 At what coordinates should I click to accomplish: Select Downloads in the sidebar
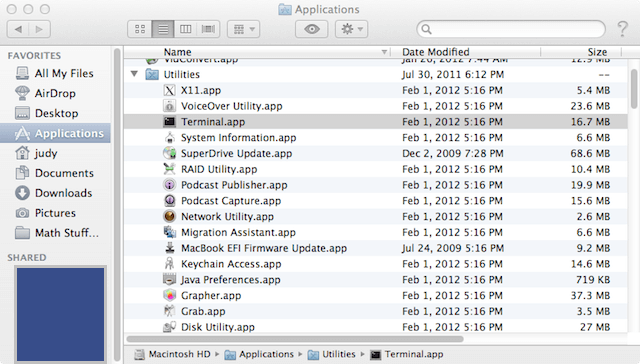(55, 193)
